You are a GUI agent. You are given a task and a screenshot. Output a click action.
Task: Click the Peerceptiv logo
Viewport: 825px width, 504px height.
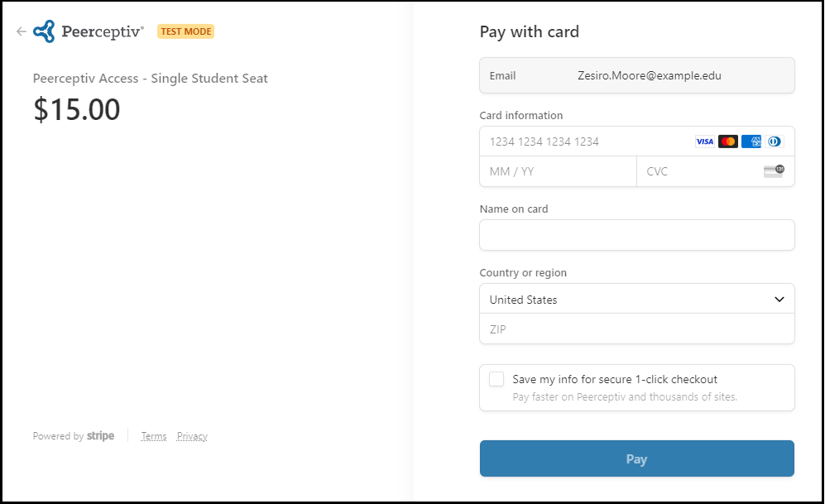click(x=89, y=31)
